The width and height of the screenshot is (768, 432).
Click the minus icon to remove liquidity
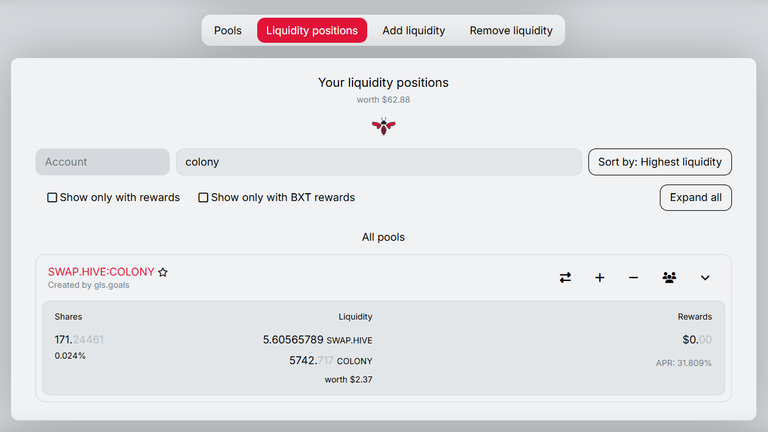coord(633,278)
